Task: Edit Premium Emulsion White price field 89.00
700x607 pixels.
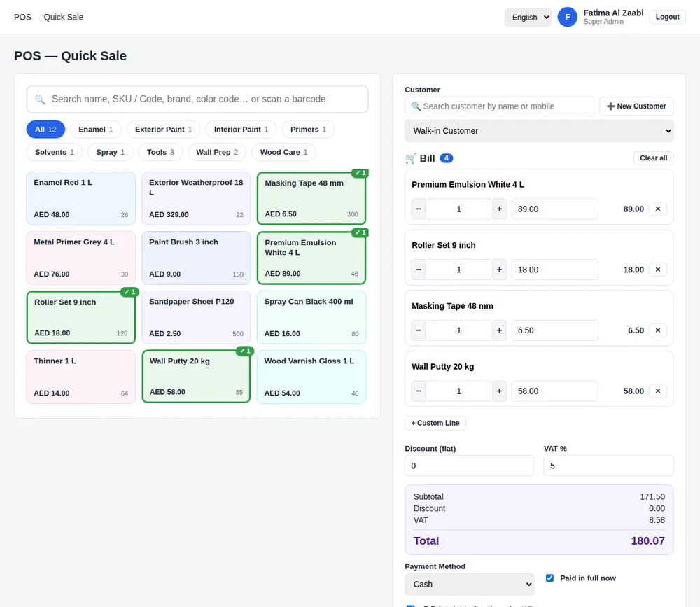Action: 554,209
